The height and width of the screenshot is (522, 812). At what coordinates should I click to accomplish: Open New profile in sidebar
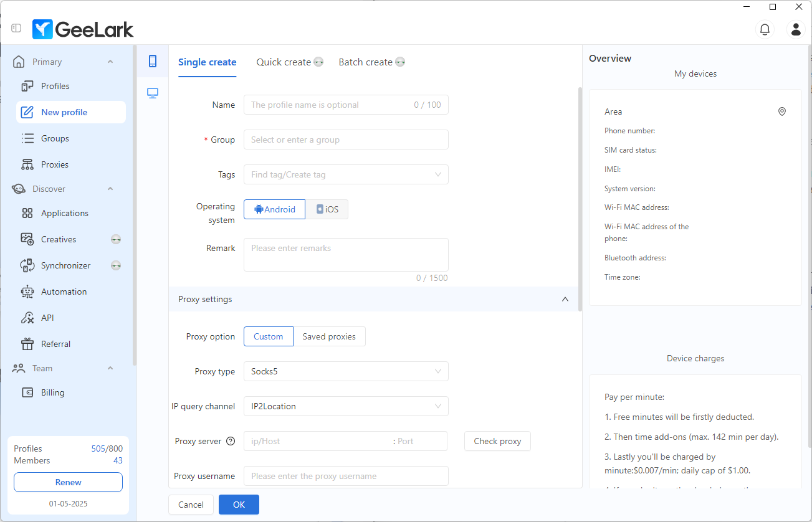tap(71, 112)
